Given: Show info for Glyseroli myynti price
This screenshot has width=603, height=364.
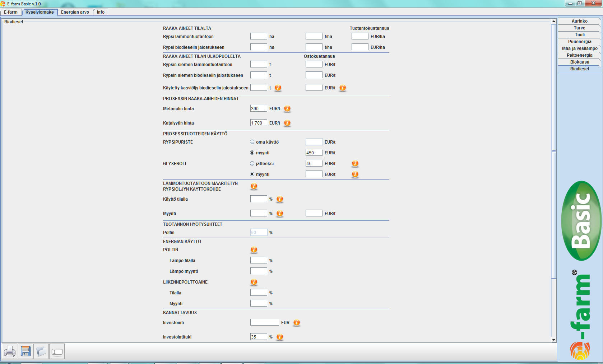Looking at the screenshot, I should 355,174.
